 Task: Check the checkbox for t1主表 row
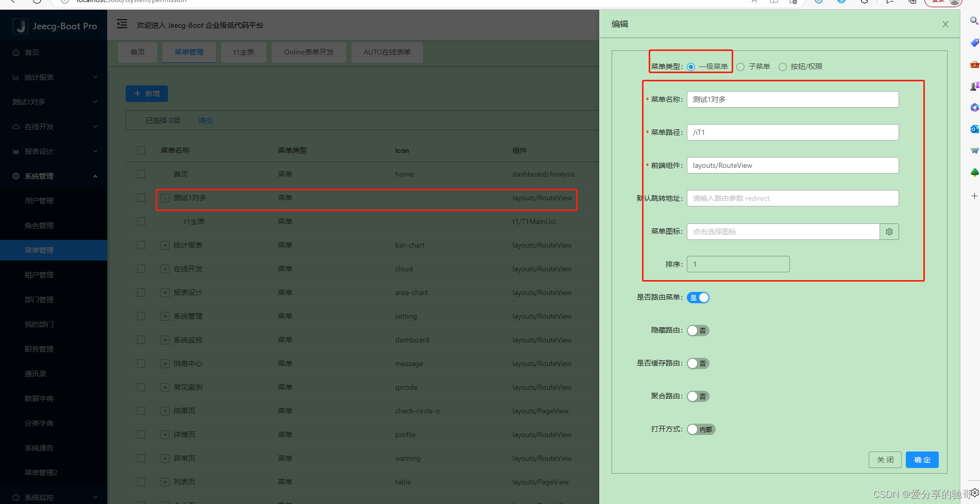(x=141, y=221)
